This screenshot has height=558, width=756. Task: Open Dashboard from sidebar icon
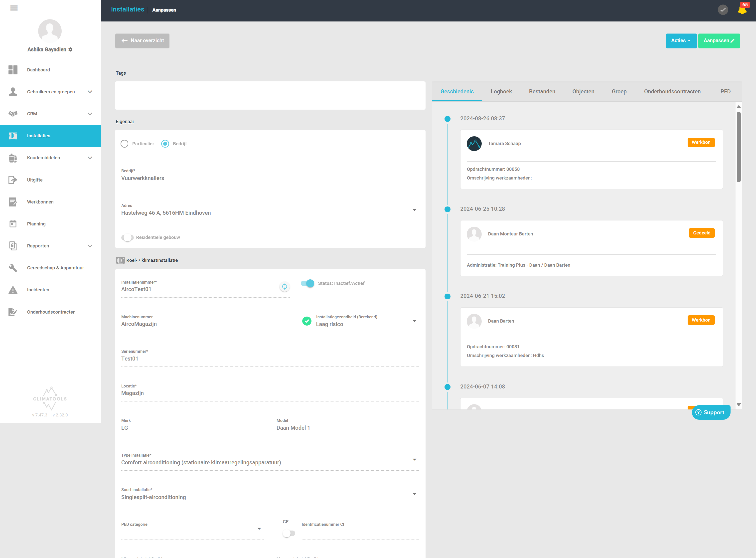coord(13,70)
